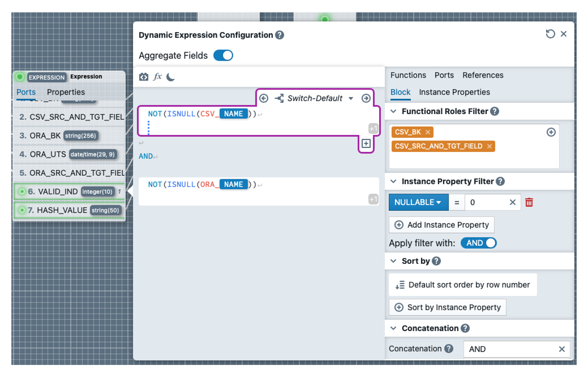Toggle the Apply filter with AND switch
Viewport: 588px width, 376px height.
point(478,243)
